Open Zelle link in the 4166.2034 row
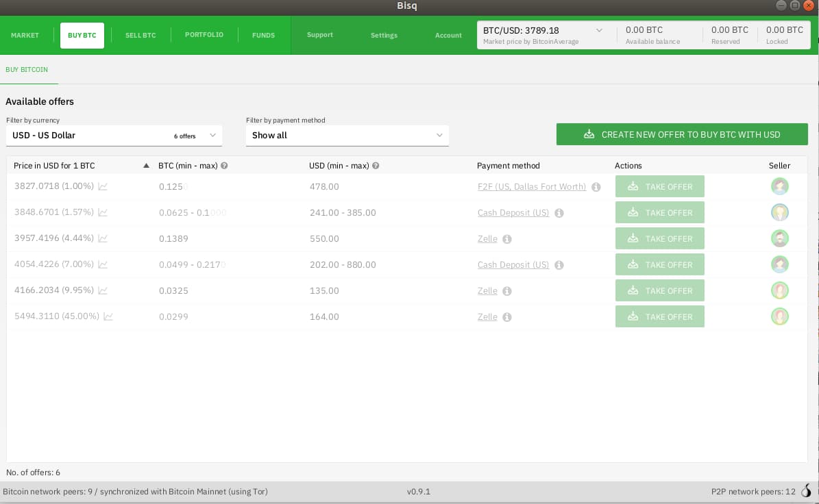This screenshot has width=819, height=504. (487, 291)
